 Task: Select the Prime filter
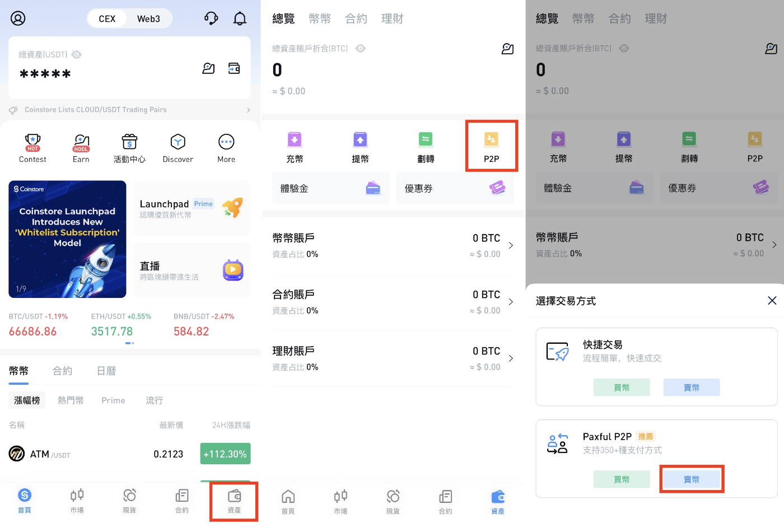click(x=113, y=400)
